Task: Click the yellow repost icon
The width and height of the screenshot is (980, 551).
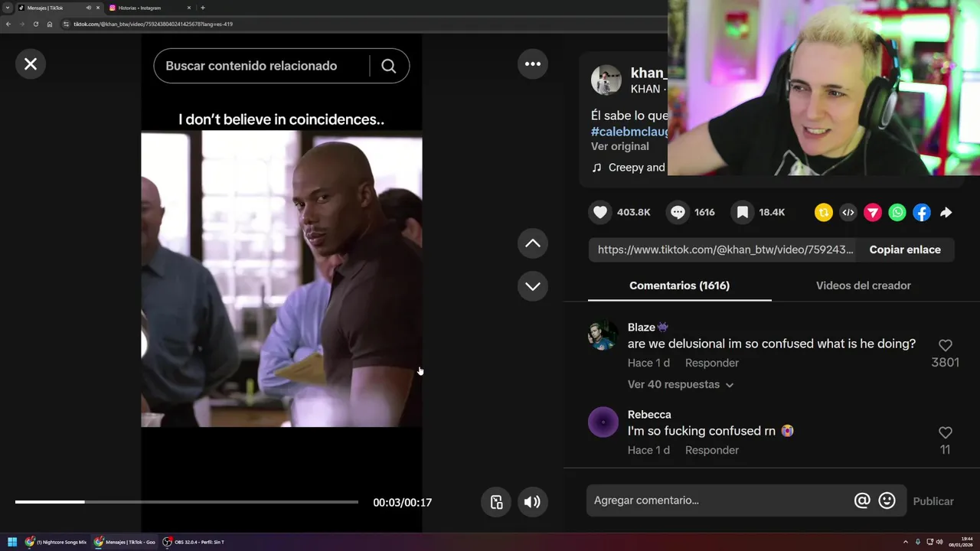Action: pos(824,213)
